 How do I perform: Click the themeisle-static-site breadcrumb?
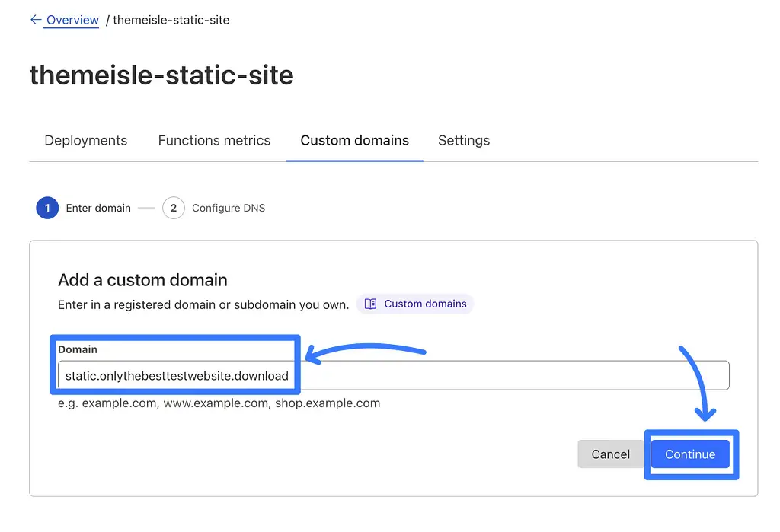click(171, 20)
